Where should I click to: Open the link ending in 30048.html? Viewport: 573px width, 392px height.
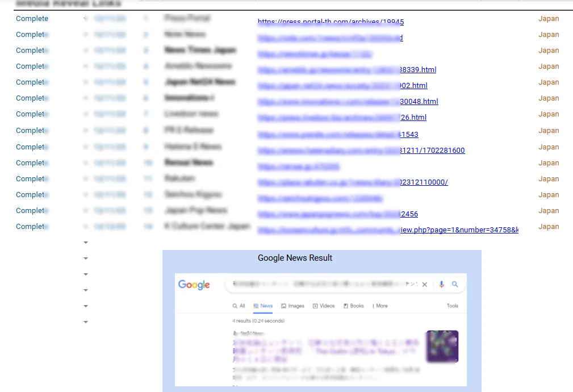(348, 101)
